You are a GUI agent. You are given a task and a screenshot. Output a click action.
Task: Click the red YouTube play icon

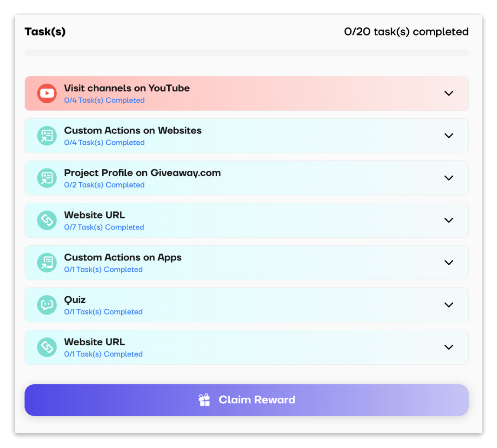[47, 93]
